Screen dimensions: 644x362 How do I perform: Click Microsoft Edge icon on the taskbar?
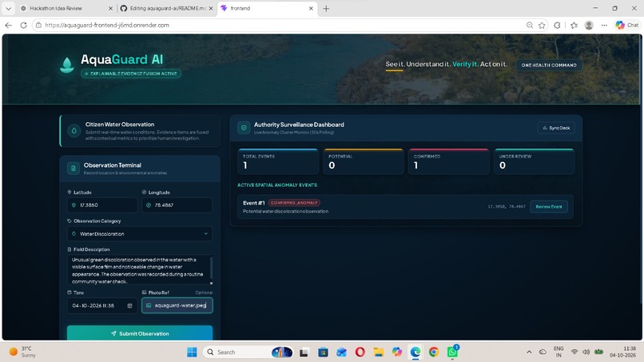tap(415, 352)
